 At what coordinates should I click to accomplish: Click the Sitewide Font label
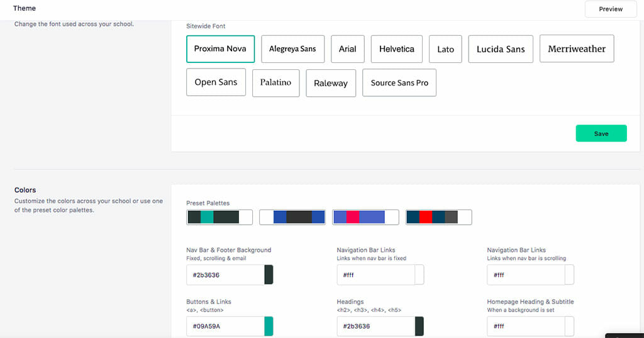coord(206,26)
